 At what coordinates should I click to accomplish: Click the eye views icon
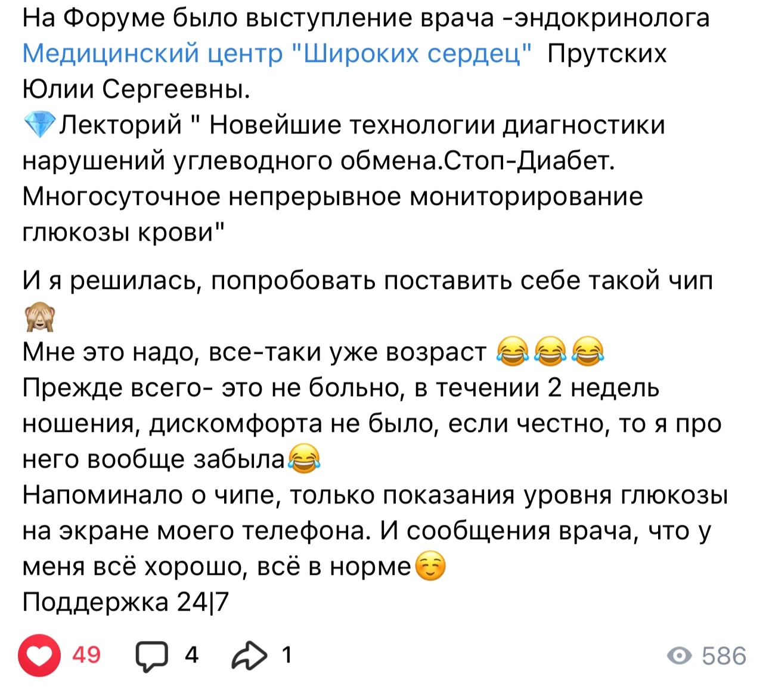pos(679,656)
